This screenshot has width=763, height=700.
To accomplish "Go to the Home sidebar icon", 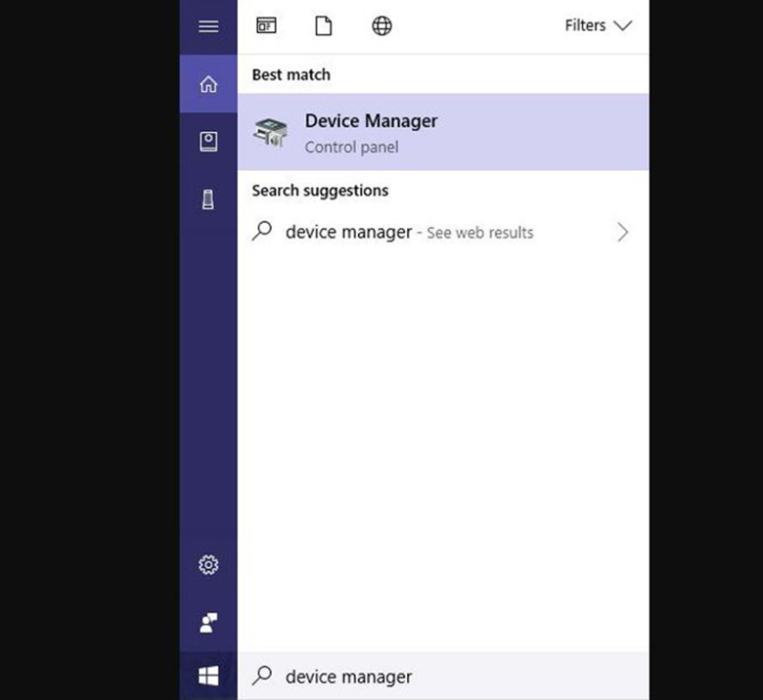I will click(208, 84).
